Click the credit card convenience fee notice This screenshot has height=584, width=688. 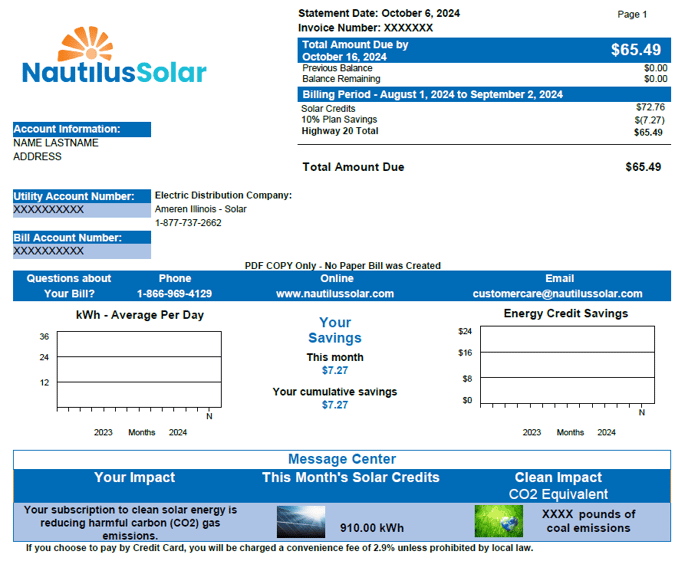pos(280,548)
